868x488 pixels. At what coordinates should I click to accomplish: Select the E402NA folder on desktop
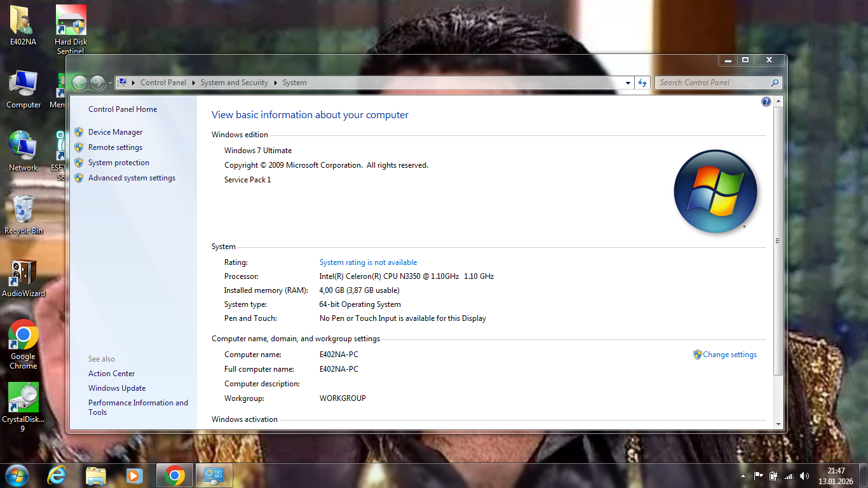point(23,25)
